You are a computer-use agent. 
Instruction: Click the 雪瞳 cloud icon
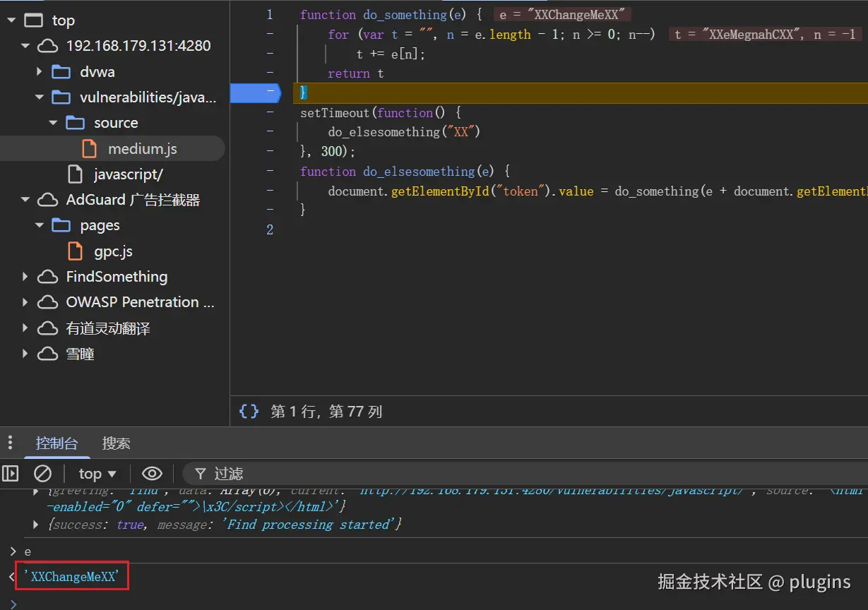click(x=47, y=354)
